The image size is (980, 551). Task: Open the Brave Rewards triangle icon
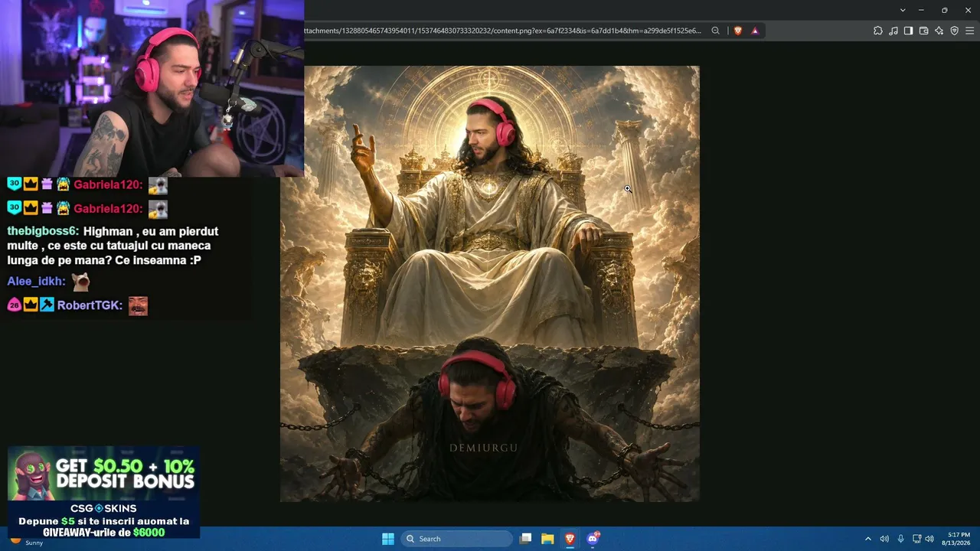click(x=755, y=31)
